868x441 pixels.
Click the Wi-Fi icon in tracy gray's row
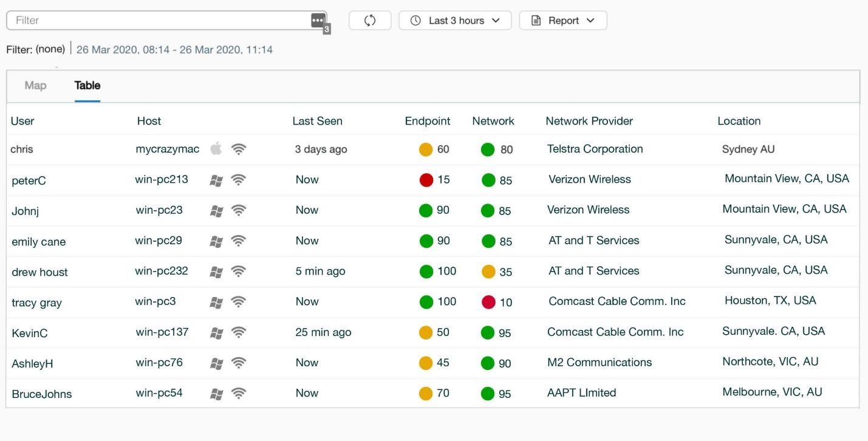pos(239,302)
